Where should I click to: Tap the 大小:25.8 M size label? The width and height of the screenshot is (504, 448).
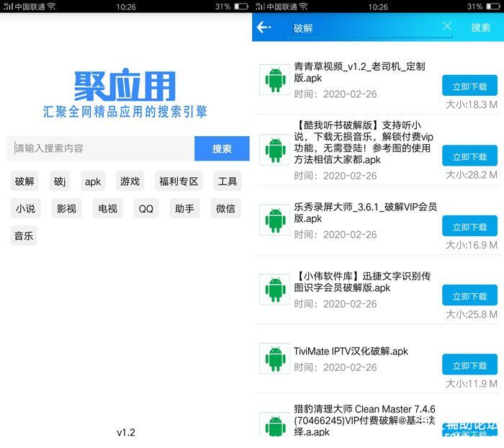471,314
